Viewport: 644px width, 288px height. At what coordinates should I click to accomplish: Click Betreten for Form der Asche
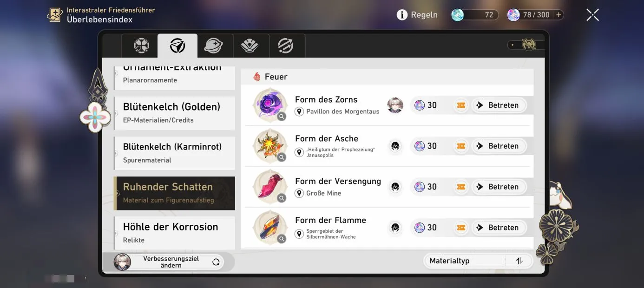[499, 146]
